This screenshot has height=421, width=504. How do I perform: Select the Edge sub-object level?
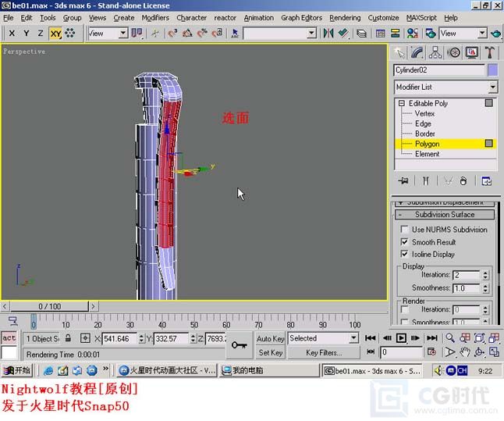pyautogui.click(x=423, y=123)
